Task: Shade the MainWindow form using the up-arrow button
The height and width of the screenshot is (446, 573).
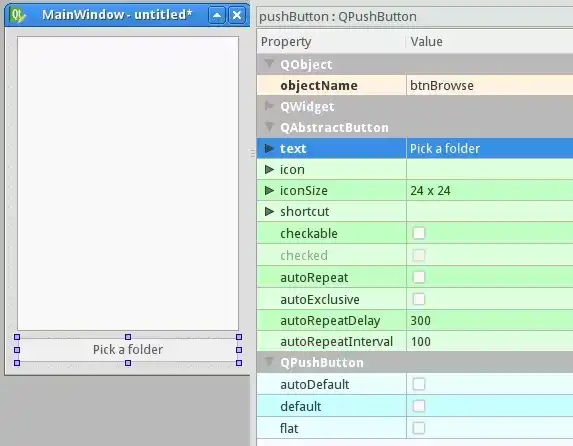Action: (217, 15)
